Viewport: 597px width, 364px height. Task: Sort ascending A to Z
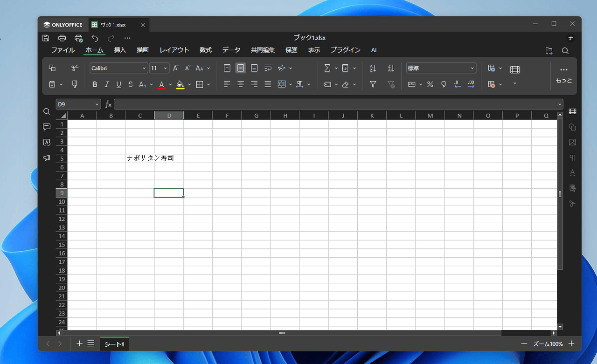[x=373, y=68]
